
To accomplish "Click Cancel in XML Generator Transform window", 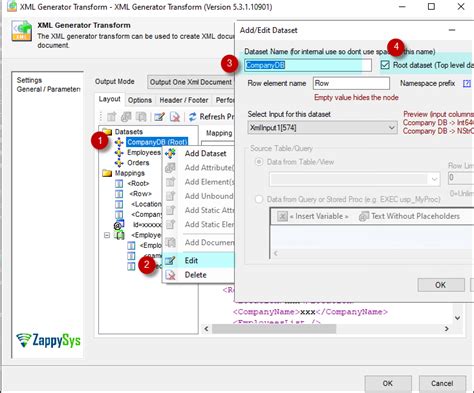I will click(442, 383).
